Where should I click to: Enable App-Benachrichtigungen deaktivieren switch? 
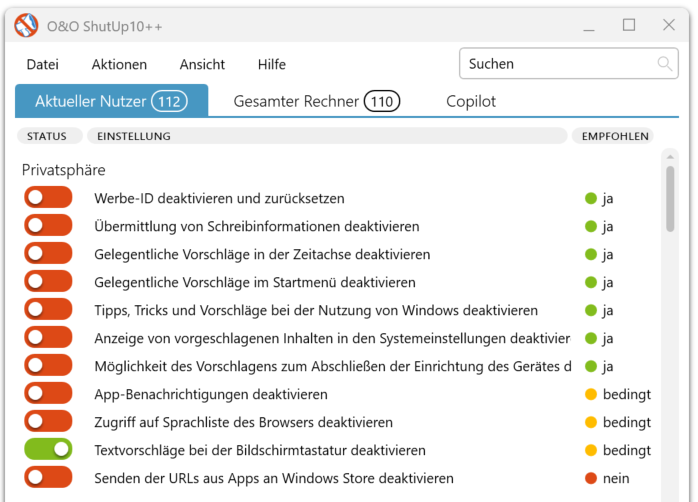pyautogui.click(x=48, y=394)
